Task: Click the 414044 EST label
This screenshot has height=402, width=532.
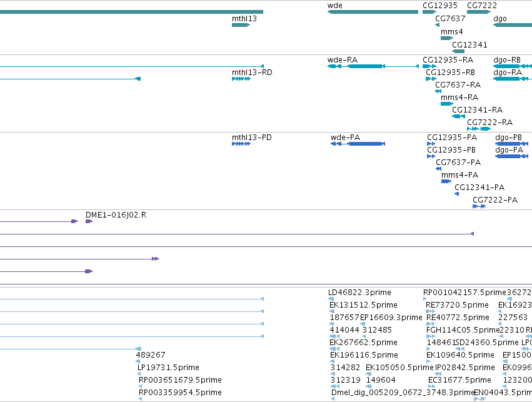Action: tap(344, 329)
